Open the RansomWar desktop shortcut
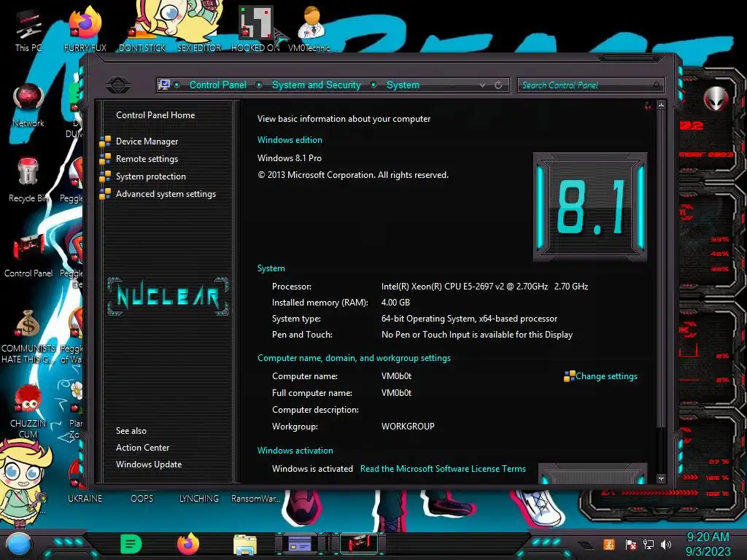 pyautogui.click(x=255, y=499)
